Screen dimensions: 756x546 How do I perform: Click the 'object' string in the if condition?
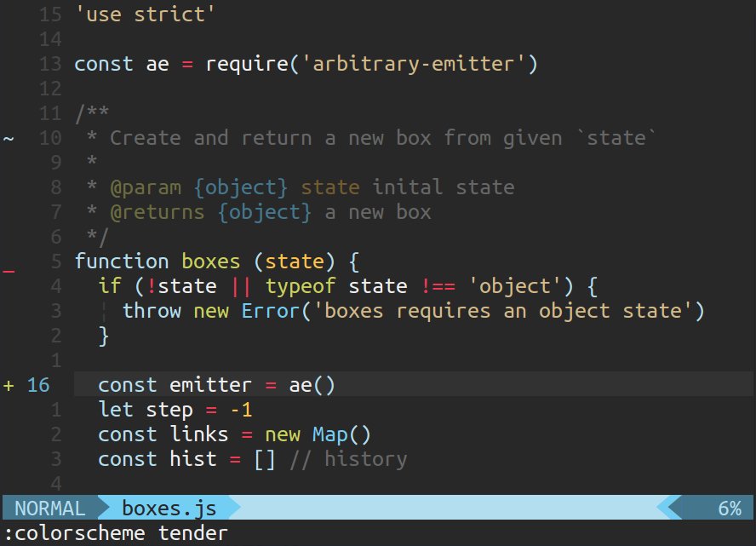click(514, 286)
